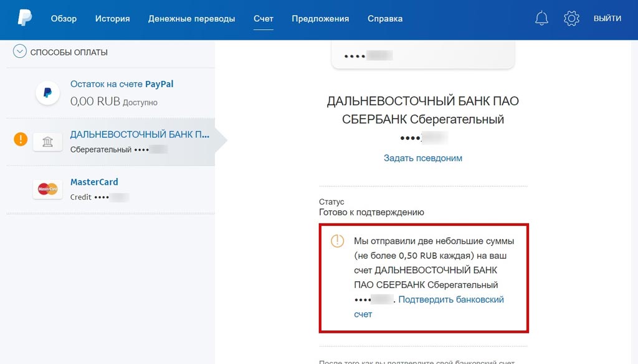Click the 0,00 RUB Доступно balance text
Viewport: 638px width, 364px height.
pos(114,101)
